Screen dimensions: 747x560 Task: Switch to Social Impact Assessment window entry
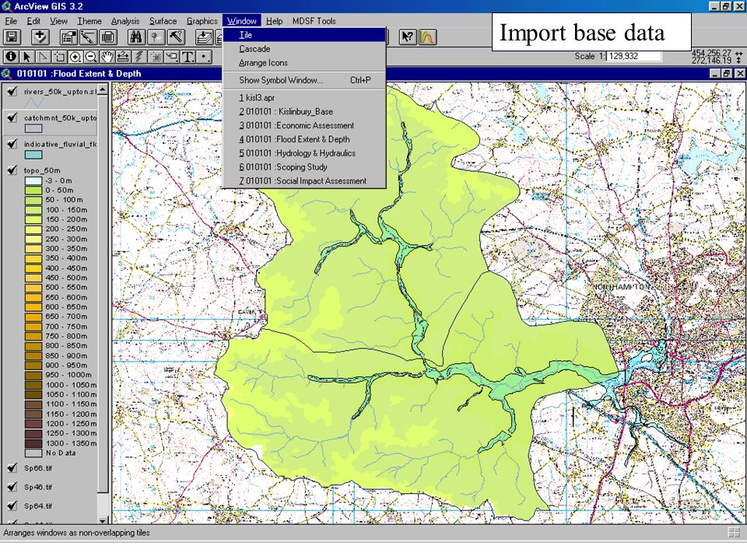pyautogui.click(x=304, y=181)
